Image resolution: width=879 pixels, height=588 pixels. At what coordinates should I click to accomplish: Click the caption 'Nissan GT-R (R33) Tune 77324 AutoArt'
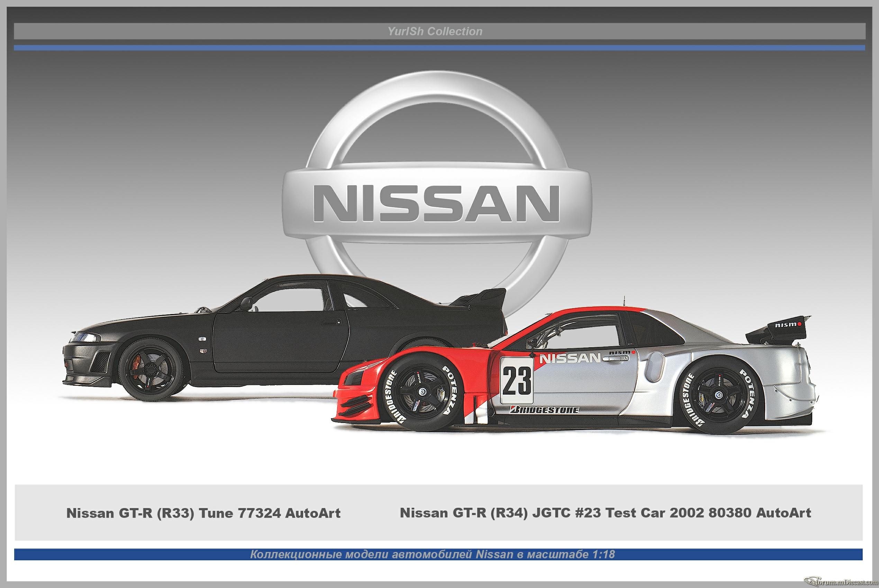point(203,513)
